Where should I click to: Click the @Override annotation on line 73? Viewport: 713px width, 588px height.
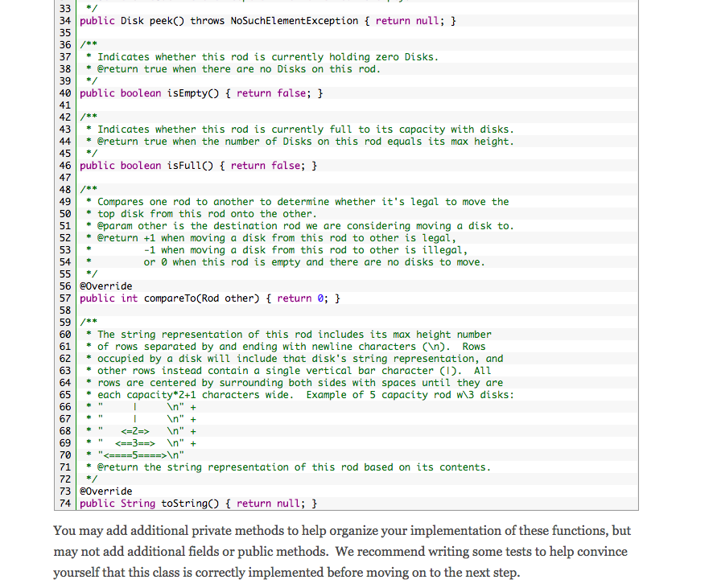[105, 491]
